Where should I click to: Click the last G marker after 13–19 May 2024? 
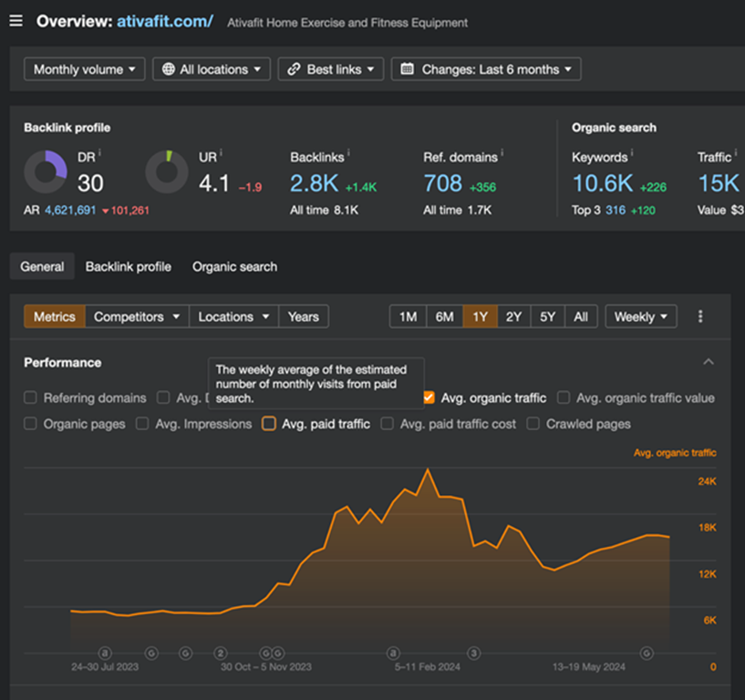[647, 654]
